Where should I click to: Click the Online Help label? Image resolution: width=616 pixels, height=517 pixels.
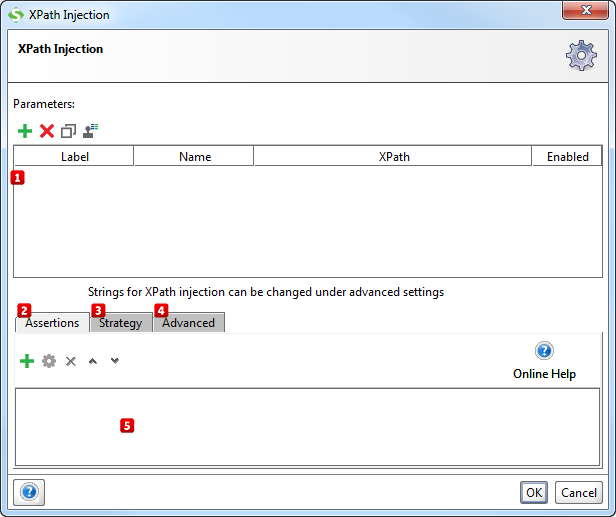(x=544, y=374)
